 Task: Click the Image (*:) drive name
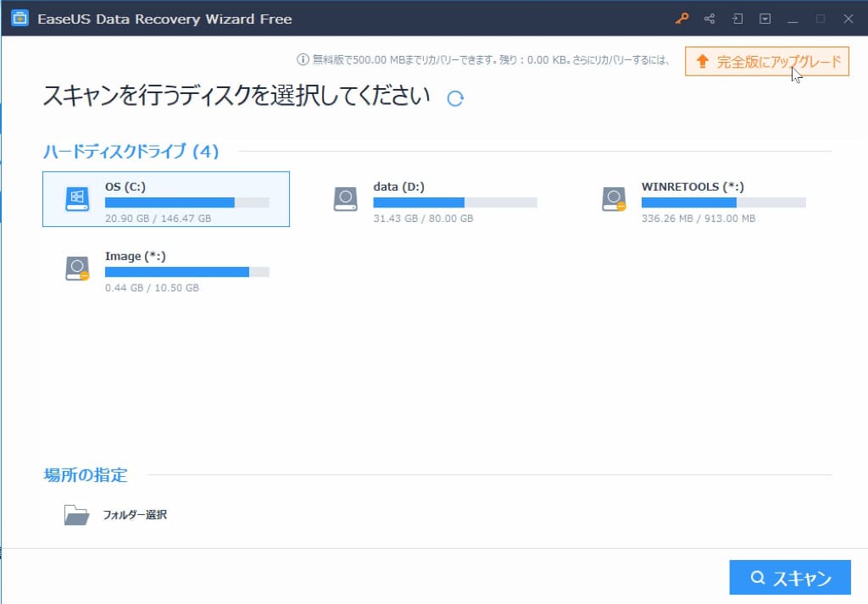coord(136,256)
